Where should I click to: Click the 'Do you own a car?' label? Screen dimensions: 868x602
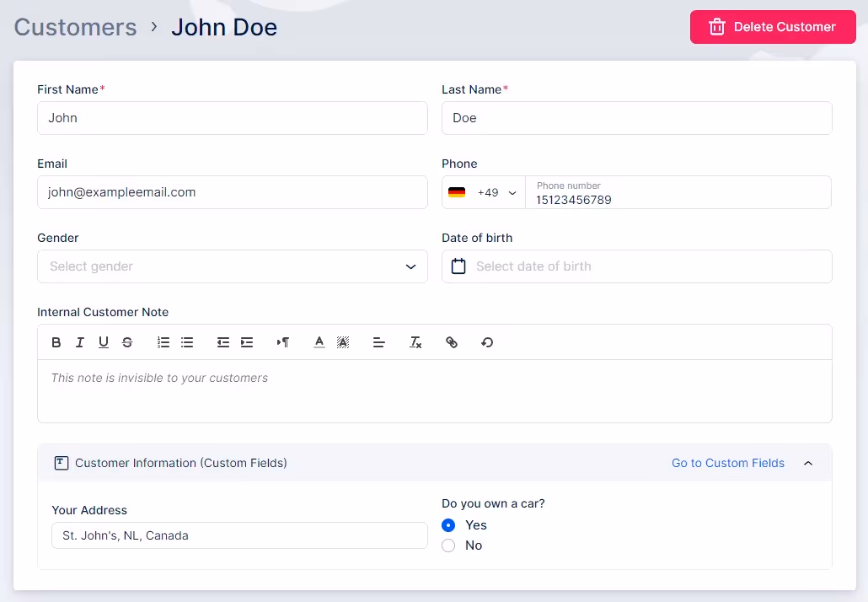[493, 503]
